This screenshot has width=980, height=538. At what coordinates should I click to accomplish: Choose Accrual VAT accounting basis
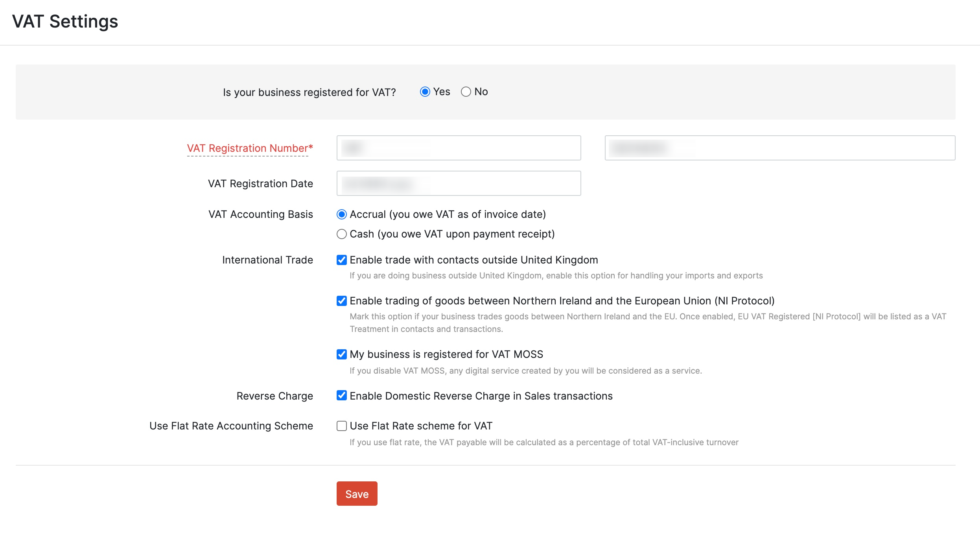(341, 214)
